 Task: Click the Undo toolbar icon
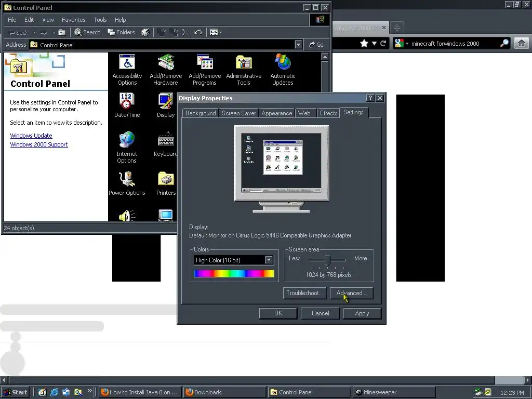pos(198,32)
